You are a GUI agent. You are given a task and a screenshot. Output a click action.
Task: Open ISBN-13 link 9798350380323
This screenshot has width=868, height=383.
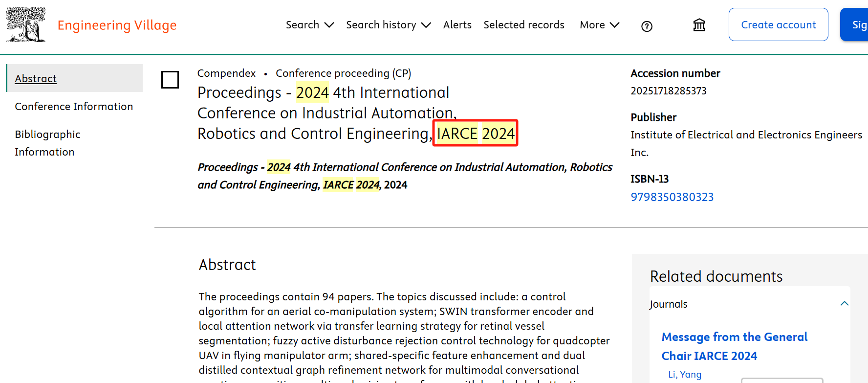pyautogui.click(x=672, y=197)
